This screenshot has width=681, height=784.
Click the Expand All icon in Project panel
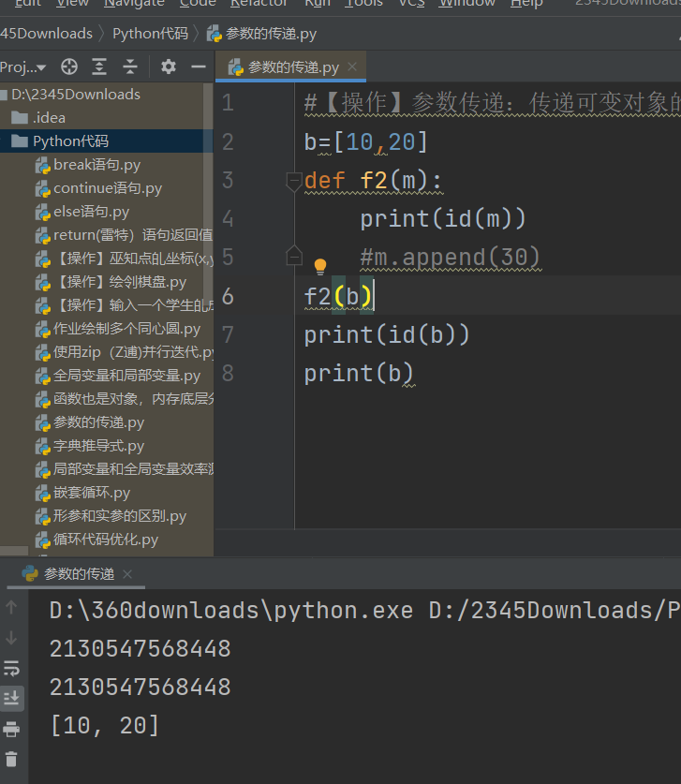(x=99, y=67)
